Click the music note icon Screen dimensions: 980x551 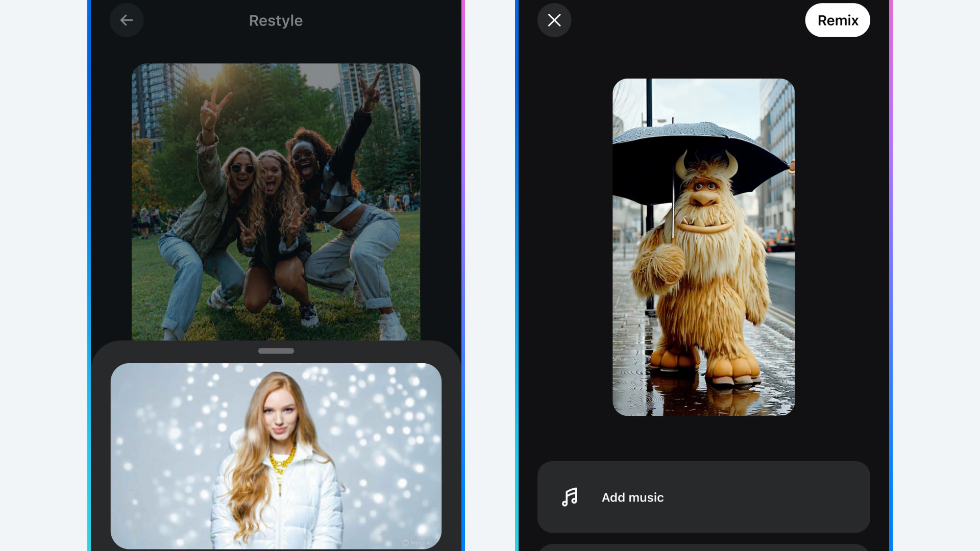pyautogui.click(x=570, y=497)
